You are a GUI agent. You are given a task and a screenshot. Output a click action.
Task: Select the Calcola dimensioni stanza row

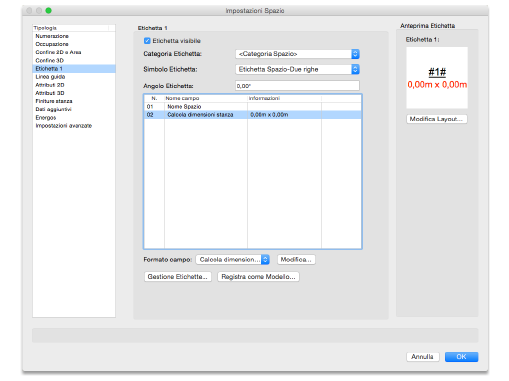coord(253,115)
